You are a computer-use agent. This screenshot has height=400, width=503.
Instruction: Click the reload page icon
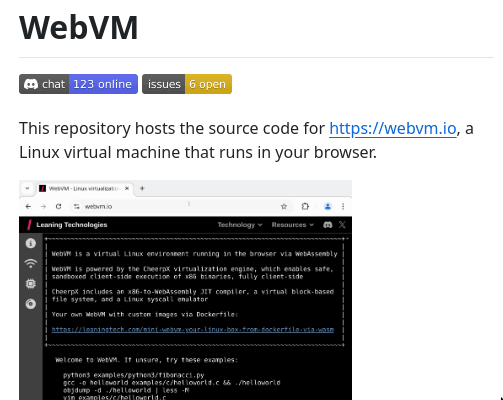[59, 206]
